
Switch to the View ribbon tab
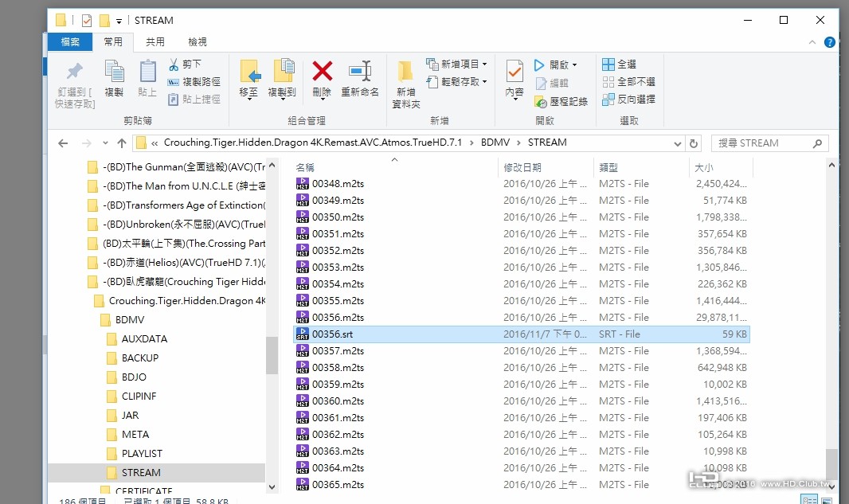pos(197,41)
